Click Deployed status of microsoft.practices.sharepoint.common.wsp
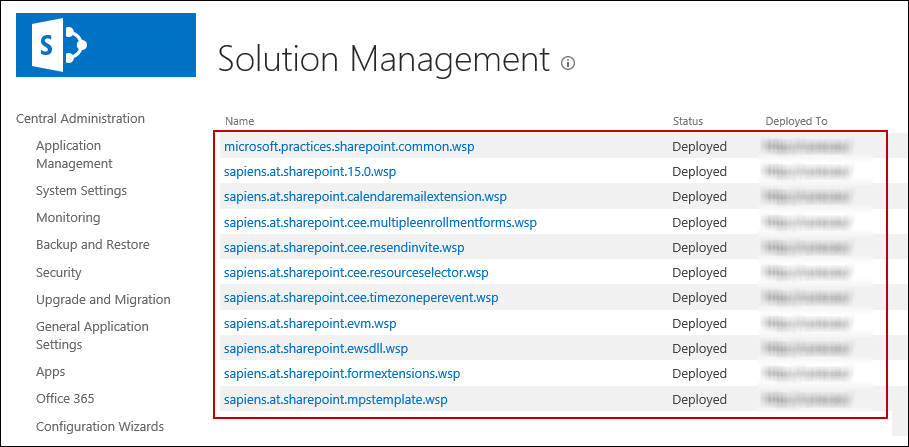909x447 pixels. pos(699,147)
